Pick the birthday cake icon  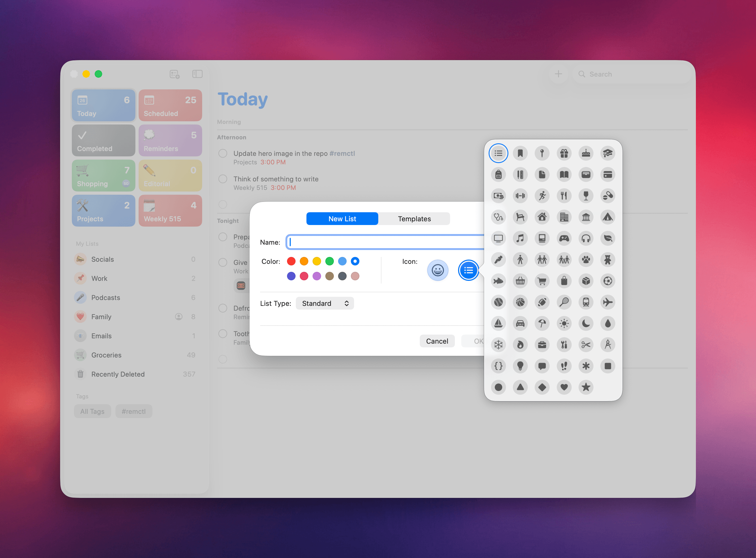point(586,153)
